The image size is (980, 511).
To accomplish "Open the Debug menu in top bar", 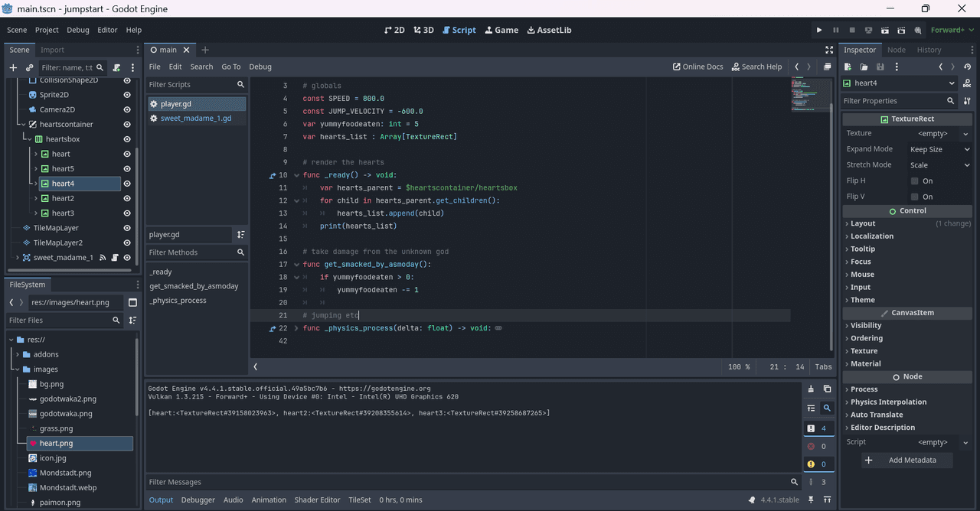I will 78,30.
